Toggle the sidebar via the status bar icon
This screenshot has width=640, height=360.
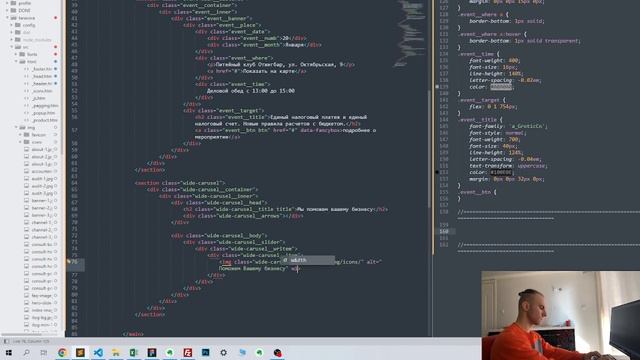click(6, 341)
